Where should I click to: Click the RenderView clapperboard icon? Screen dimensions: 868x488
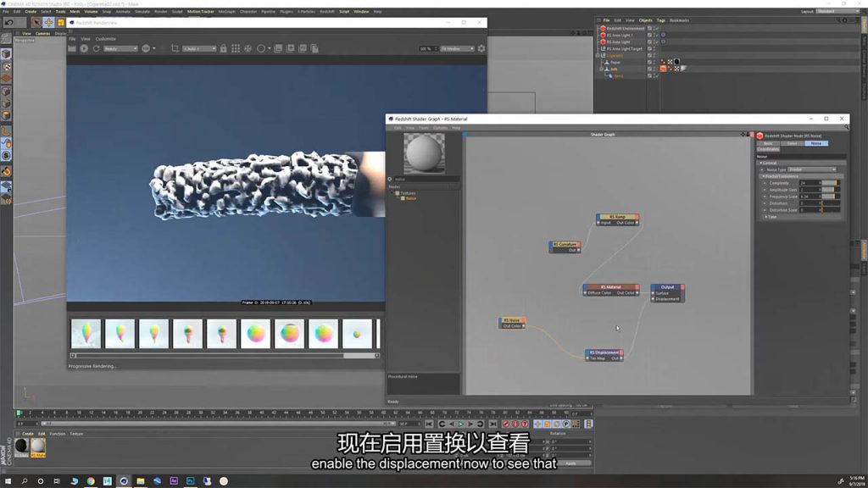(72, 48)
